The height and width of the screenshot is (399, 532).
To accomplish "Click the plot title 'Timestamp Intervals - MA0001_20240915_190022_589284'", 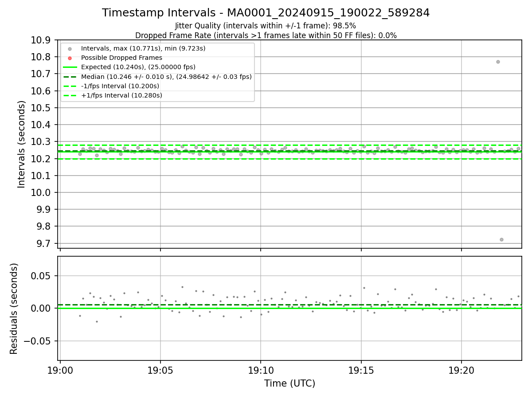I will [x=266, y=13].
